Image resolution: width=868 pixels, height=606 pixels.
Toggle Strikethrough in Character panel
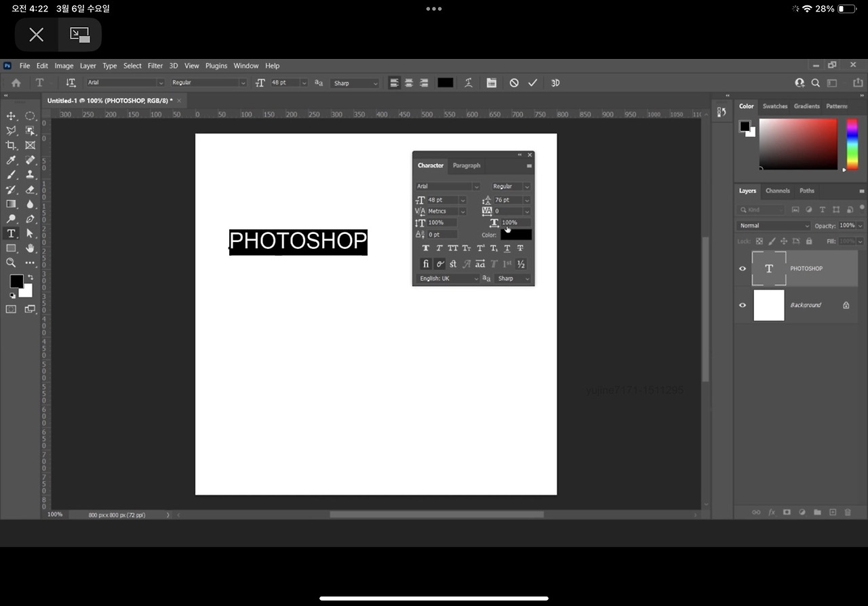(x=521, y=248)
